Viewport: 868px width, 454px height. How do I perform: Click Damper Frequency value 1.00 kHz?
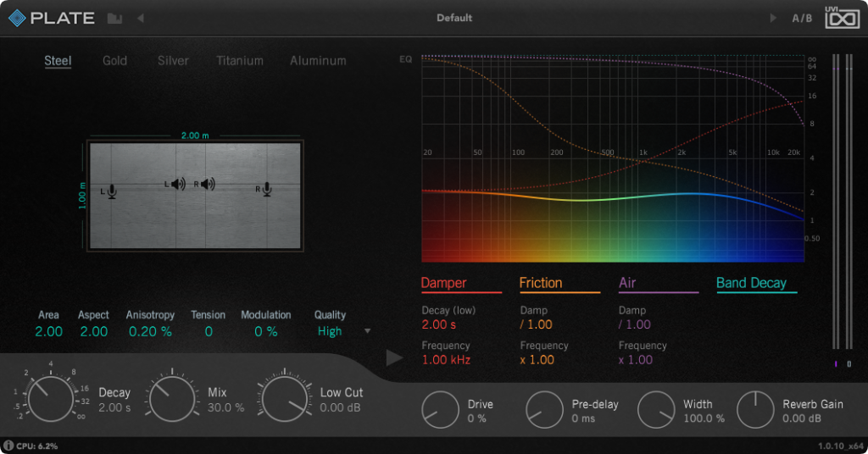point(446,360)
